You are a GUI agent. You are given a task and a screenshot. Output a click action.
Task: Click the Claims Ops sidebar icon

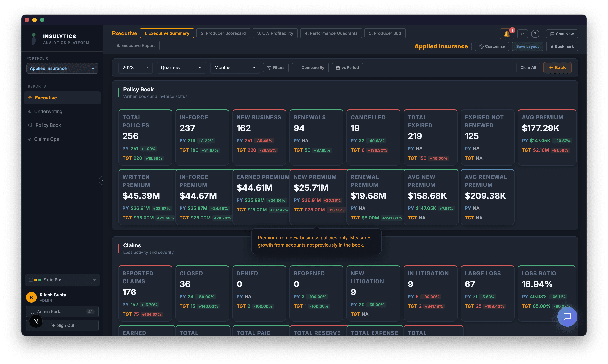click(x=30, y=139)
